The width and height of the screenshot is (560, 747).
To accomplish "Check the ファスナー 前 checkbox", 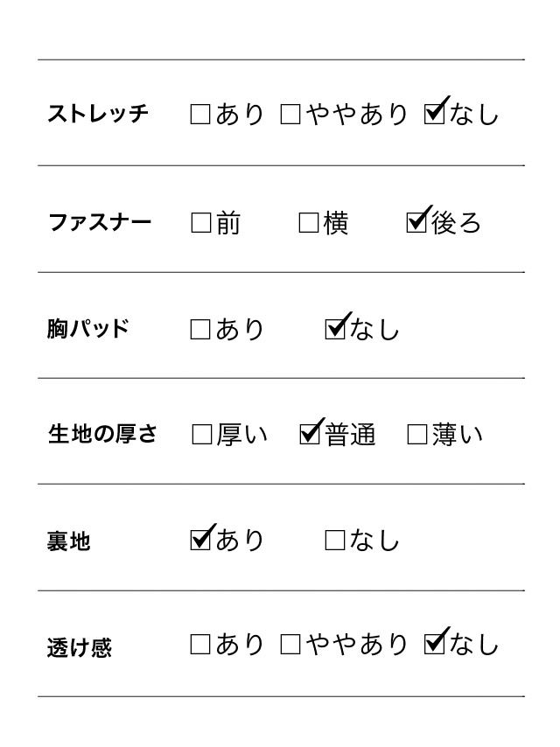I will tap(201, 223).
